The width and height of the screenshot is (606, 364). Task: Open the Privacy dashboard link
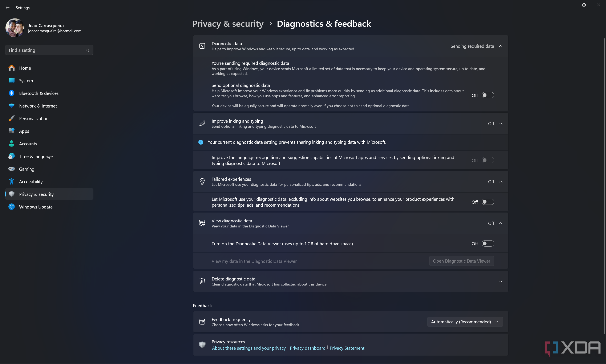click(x=308, y=348)
